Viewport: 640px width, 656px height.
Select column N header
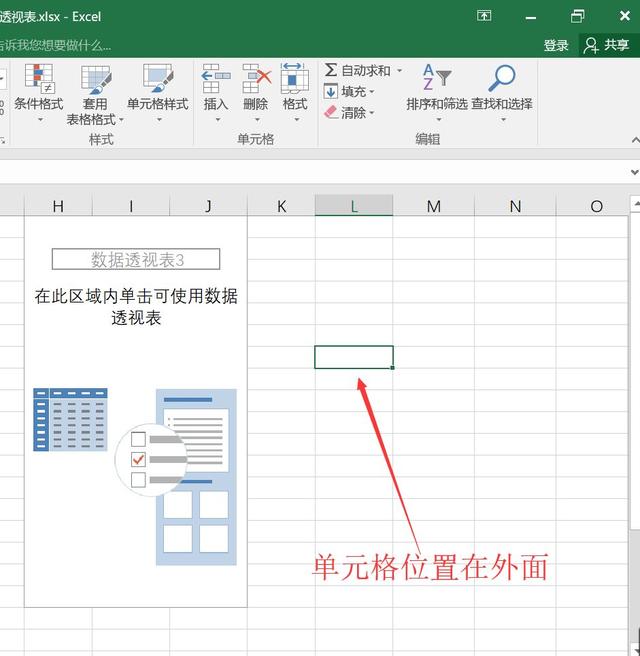click(515, 206)
